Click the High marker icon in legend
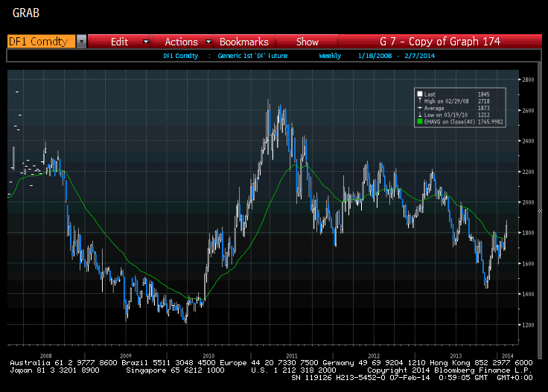Image resolution: width=548 pixels, height=392 pixels. 420,100
